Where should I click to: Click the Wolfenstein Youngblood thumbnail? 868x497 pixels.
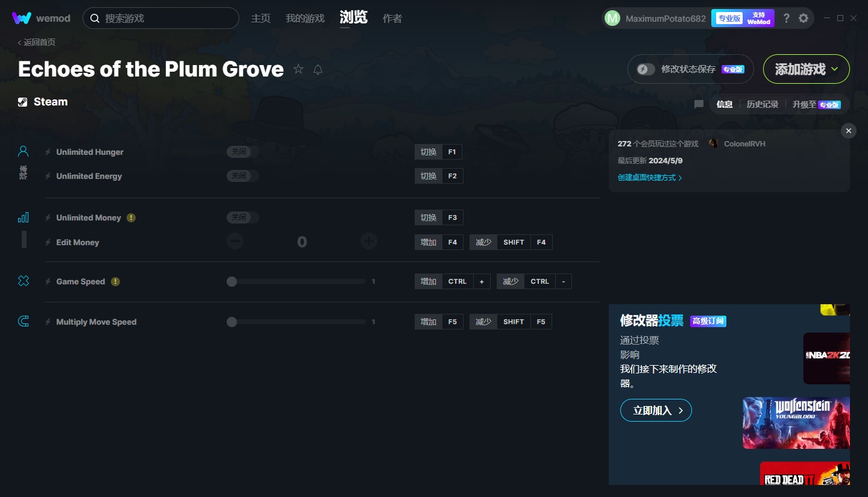point(796,422)
